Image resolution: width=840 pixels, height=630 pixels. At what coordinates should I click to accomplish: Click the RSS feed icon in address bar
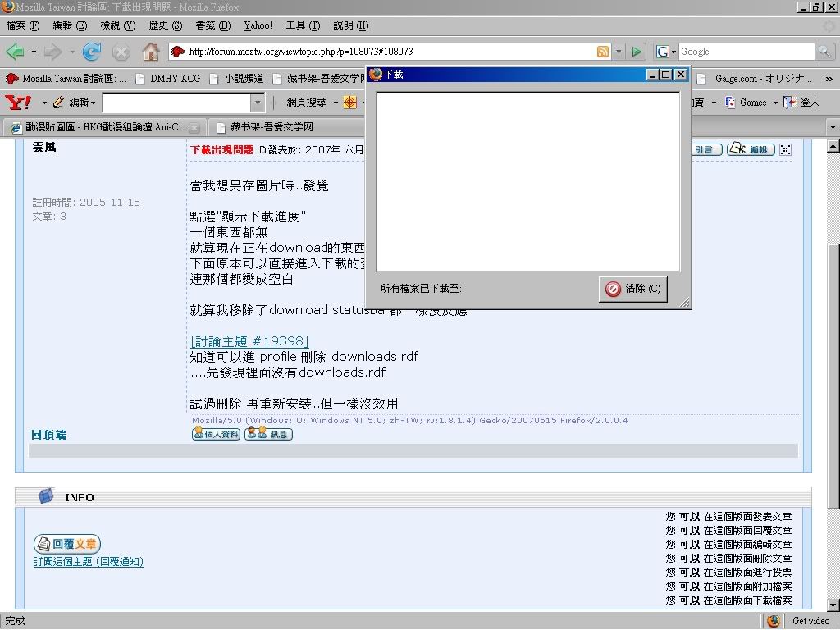tap(603, 52)
